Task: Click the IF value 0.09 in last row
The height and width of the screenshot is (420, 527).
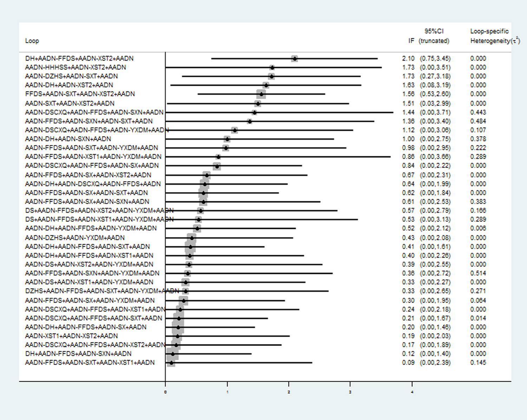Action: [x=408, y=362]
